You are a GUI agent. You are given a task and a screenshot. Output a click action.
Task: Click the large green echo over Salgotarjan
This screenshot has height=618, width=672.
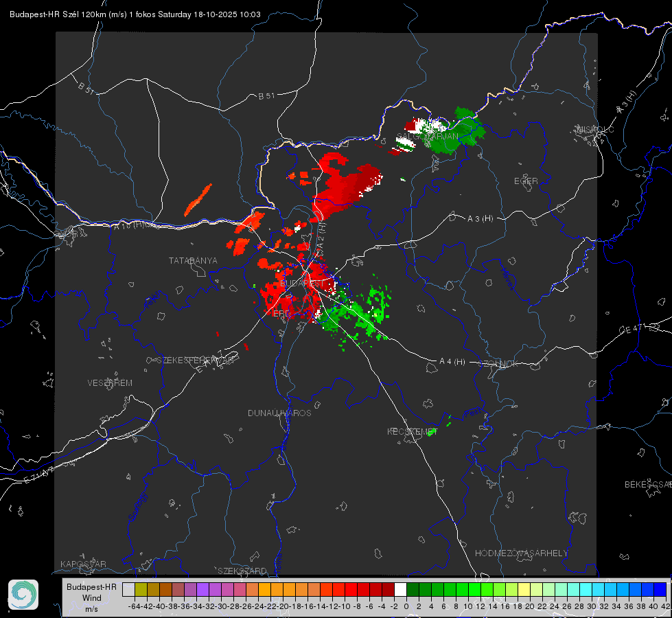click(x=455, y=132)
